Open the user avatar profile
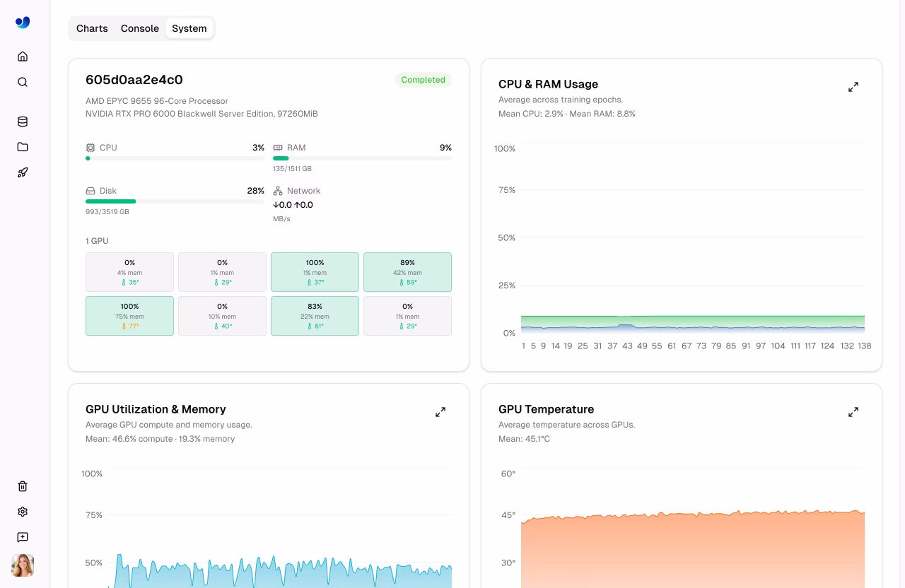905x588 pixels. (23, 565)
